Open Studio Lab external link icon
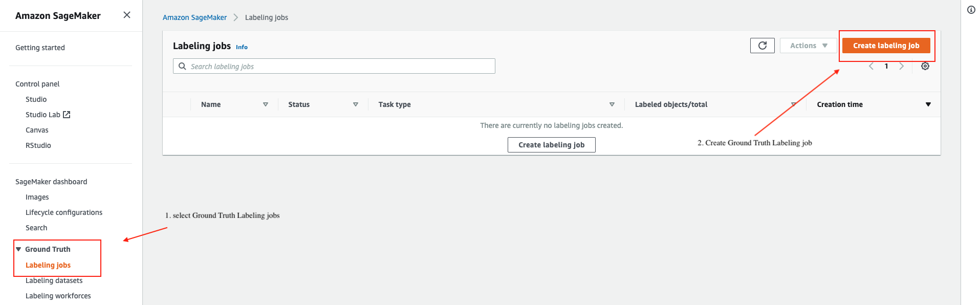Viewport: 980px width, 305px height. pyautogui.click(x=67, y=115)
